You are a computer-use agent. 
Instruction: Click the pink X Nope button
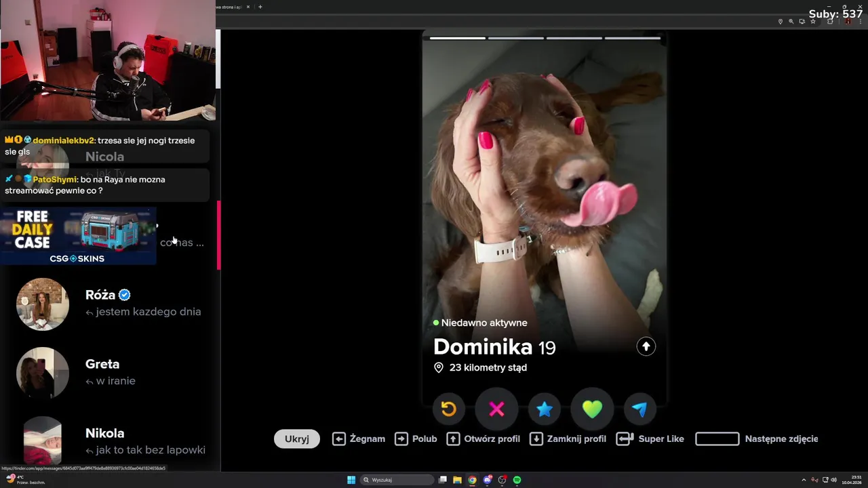point(496,409)
